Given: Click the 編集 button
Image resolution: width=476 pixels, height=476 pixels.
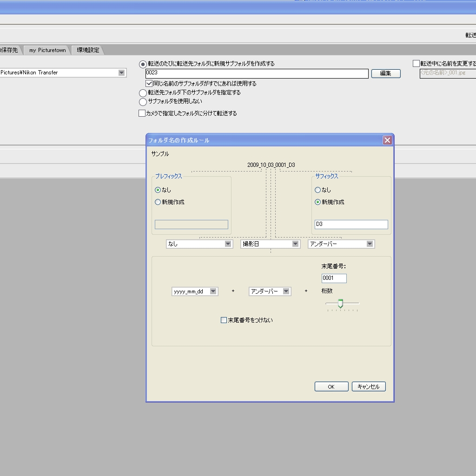Looking at the screenshot, I should coord(385,73).
